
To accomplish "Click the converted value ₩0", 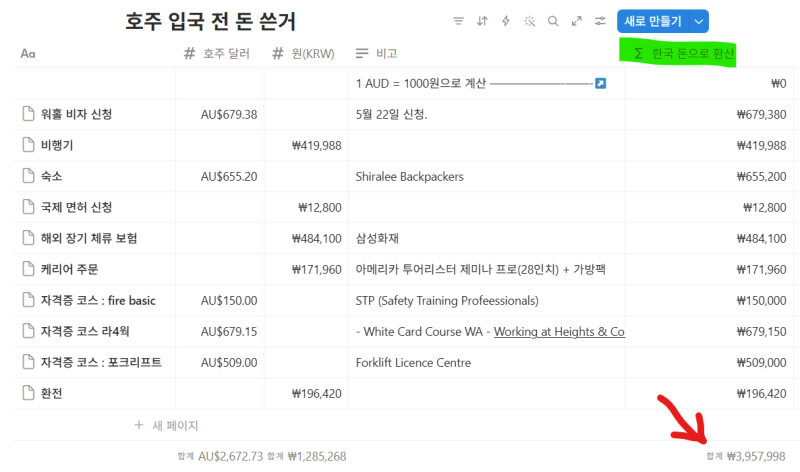I will tap(779, 83).
